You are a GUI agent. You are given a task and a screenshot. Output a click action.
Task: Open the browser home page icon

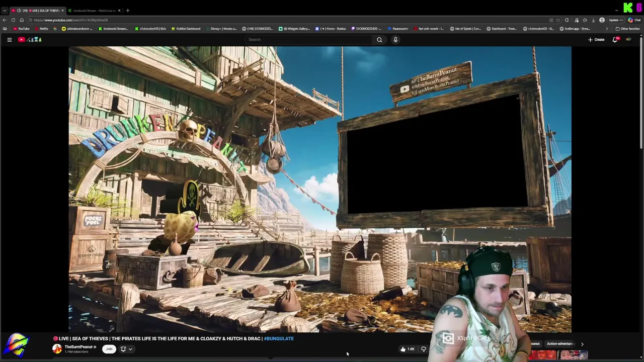pos(22,20)
